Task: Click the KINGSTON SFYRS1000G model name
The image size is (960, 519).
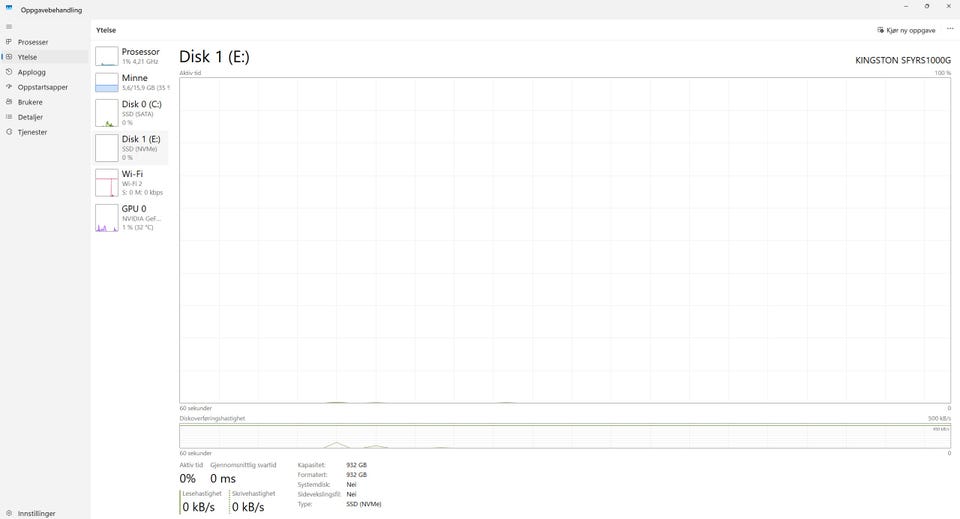Action: coord(903,61)
